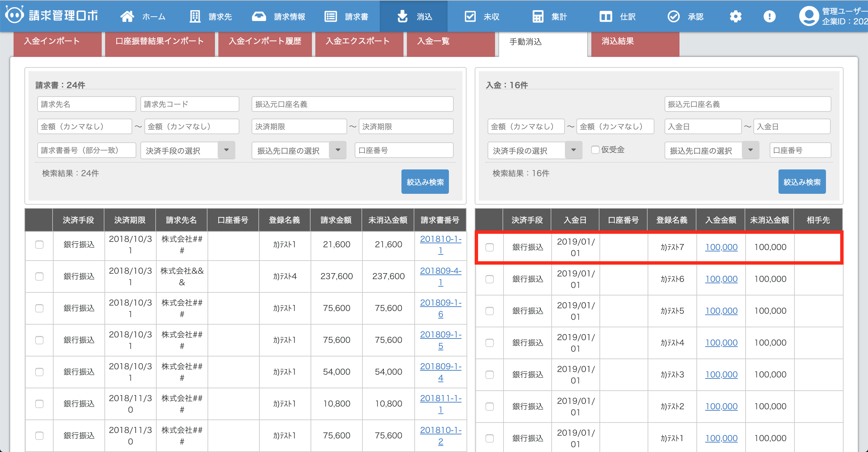Open the 集計 calculator icon
Screen dimensions: 868x452
tap(538, 16)
